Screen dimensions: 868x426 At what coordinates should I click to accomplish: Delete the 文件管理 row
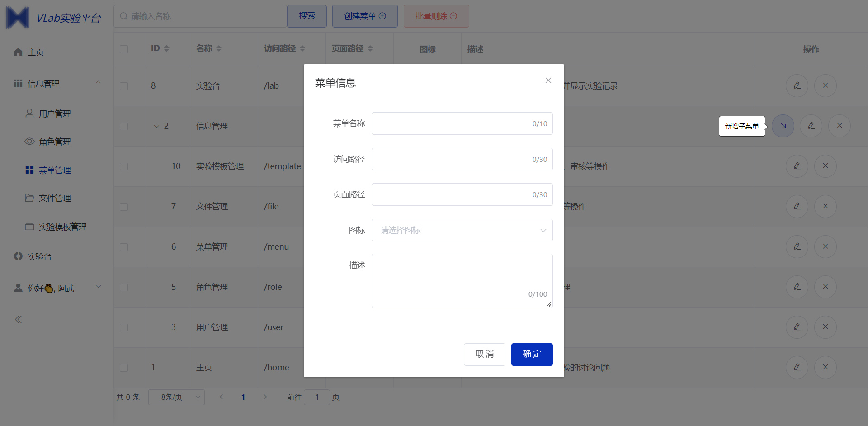pyautogui.click(x=826, y=206)
